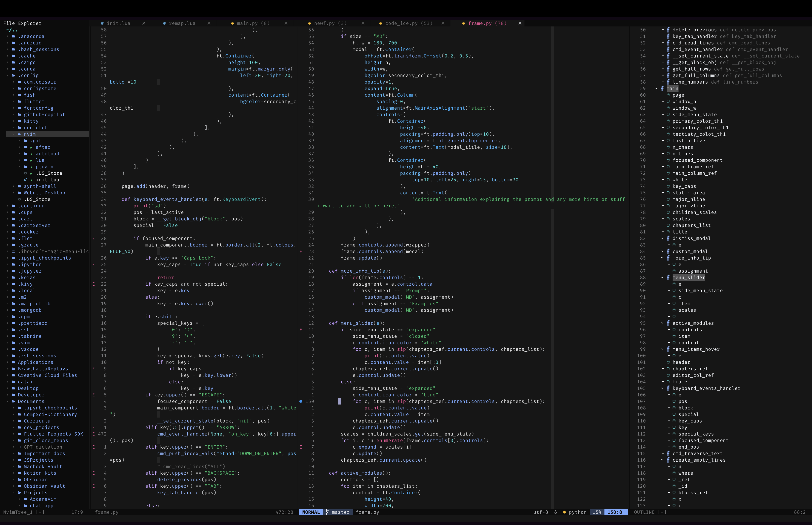Expand the .anaconda folder chevron
Screen dimensions: 812x525
coord(8,36)
